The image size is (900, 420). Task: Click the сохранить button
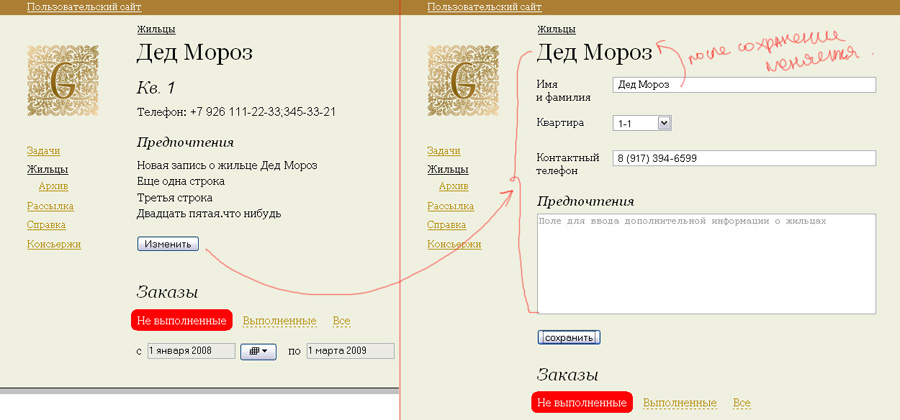point(569,338)
